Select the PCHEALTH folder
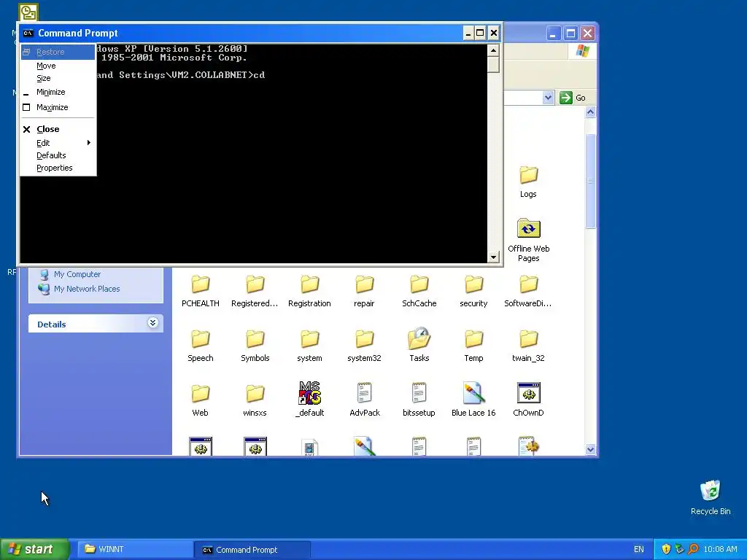Image resolution: width=747 pixels, height=560 pixels. pos(200,292)
